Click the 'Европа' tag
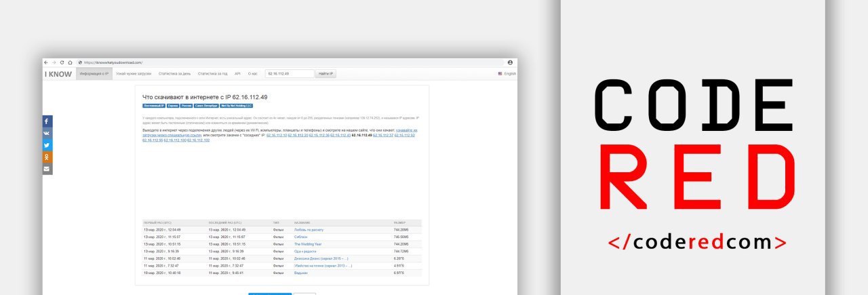 pos(172,106)
